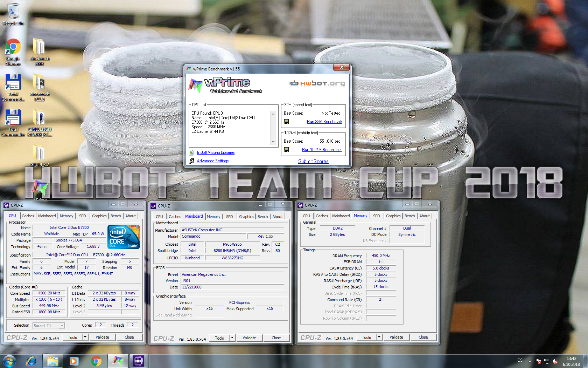Screen dimensions: 588x368
Task: Click the network tray icon
Action: pos(547,361)
